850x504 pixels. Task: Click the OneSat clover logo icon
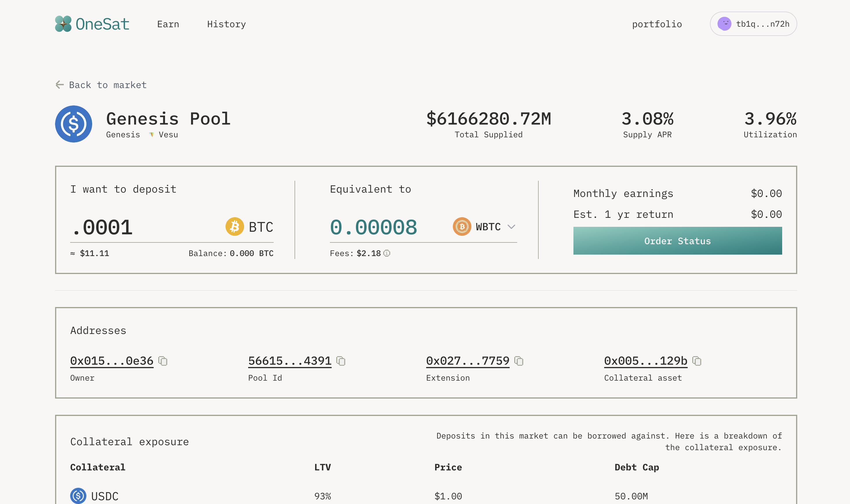[63, 24]
